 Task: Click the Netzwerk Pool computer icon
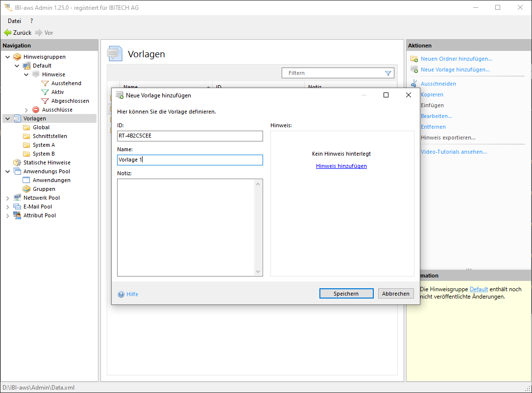[x=17, y=198]
